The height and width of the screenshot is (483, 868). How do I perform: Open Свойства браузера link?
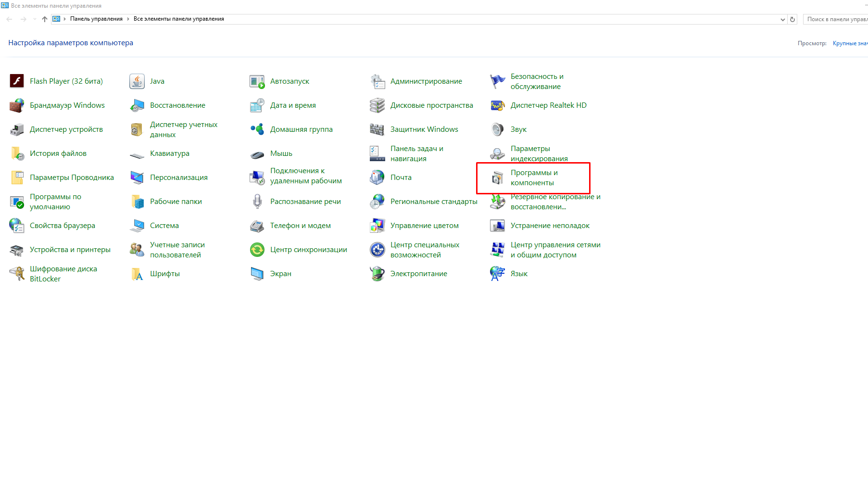point(63,226)
